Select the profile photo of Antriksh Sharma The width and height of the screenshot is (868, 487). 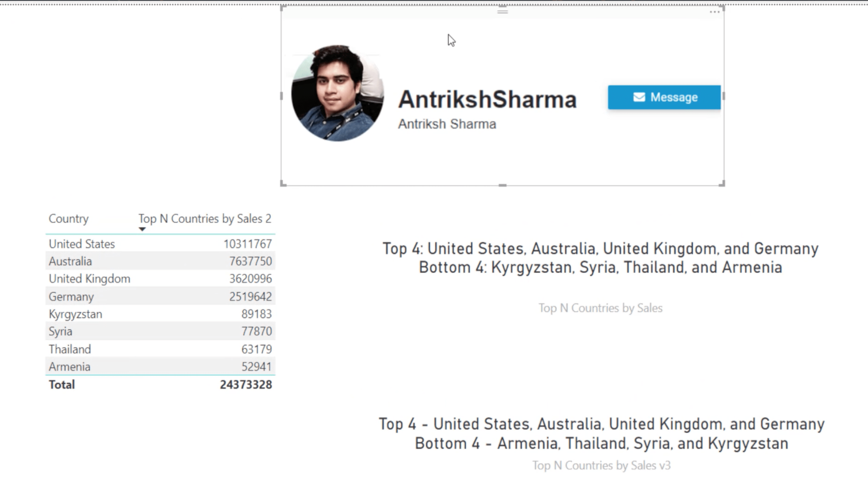tap(337, 93)
